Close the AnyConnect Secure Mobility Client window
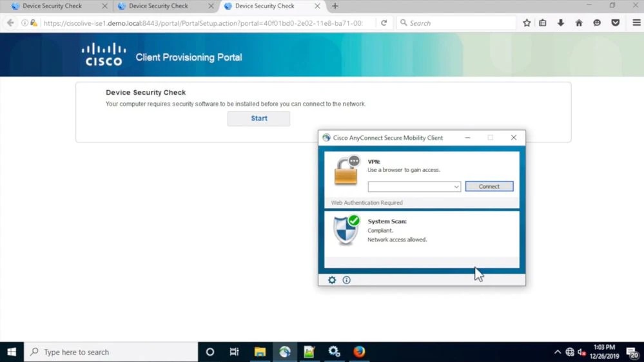This screenshot has width=644, height=362. click(513, 138)
